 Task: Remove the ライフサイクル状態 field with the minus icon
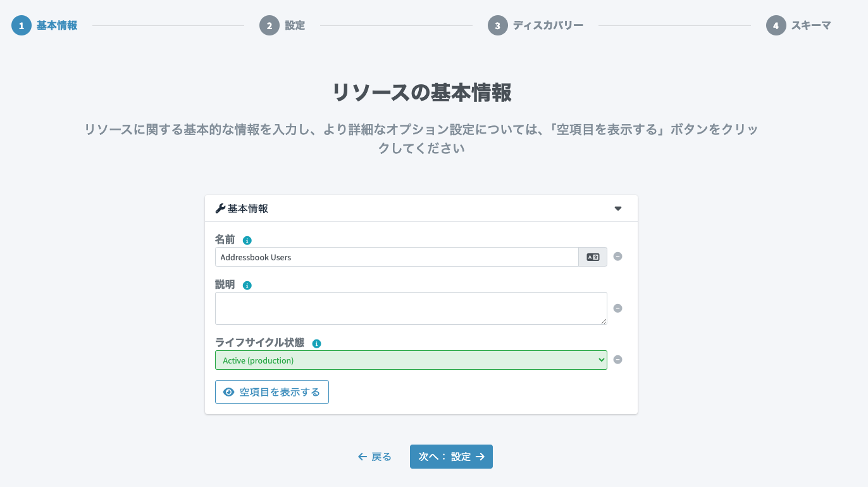tap(618, 360)
